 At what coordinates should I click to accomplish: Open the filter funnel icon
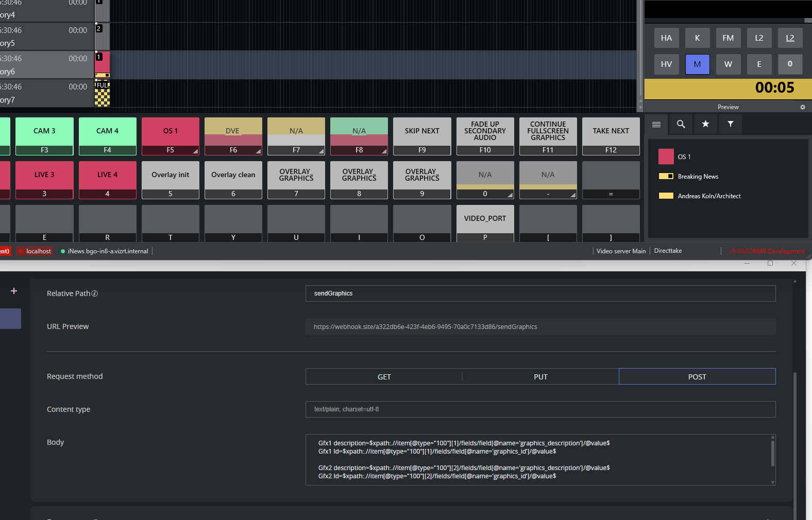[730, 124]
